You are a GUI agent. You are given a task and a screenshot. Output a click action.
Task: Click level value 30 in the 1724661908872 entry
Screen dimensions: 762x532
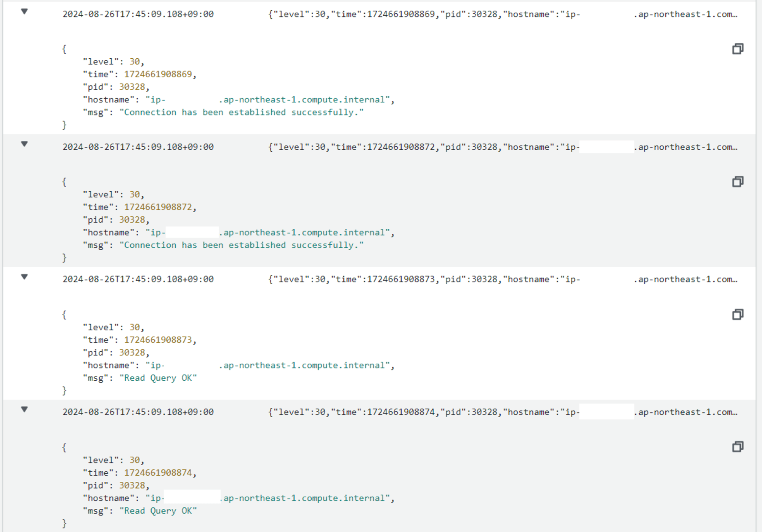(134, 194)
